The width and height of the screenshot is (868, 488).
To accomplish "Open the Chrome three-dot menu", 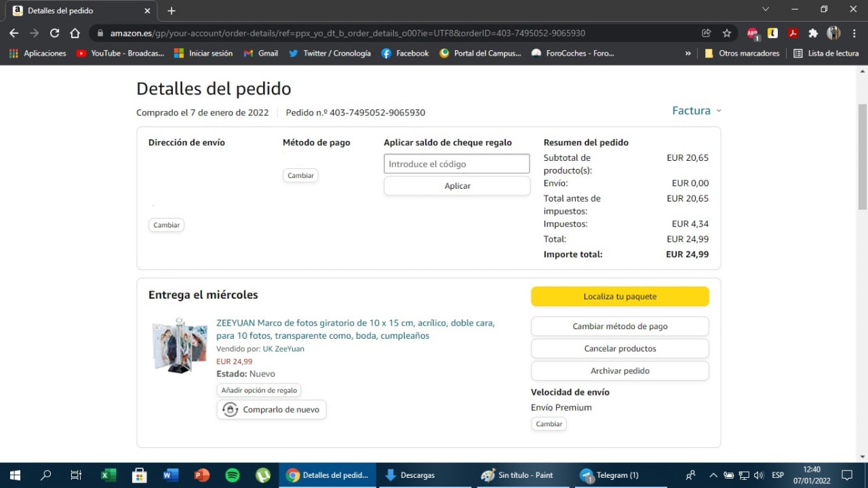I will click(854, 33).
